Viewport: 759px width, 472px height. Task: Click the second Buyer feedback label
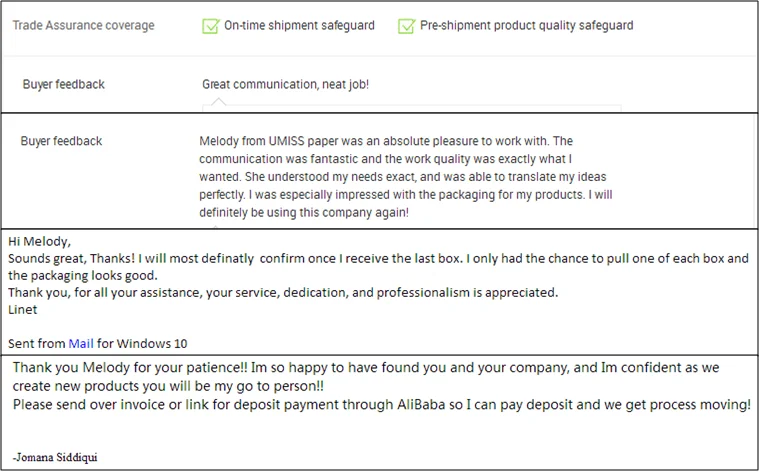(x=61, y=142)
